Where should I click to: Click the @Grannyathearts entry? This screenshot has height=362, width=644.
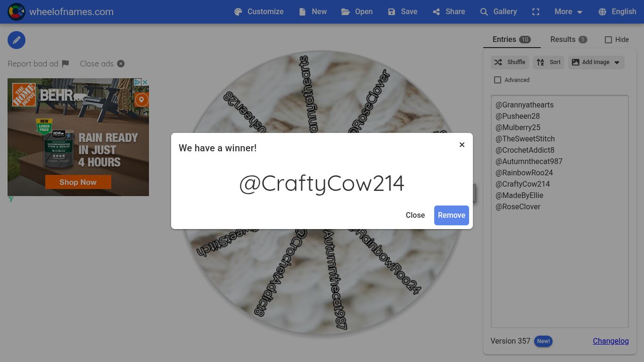(x=524, y=105)
